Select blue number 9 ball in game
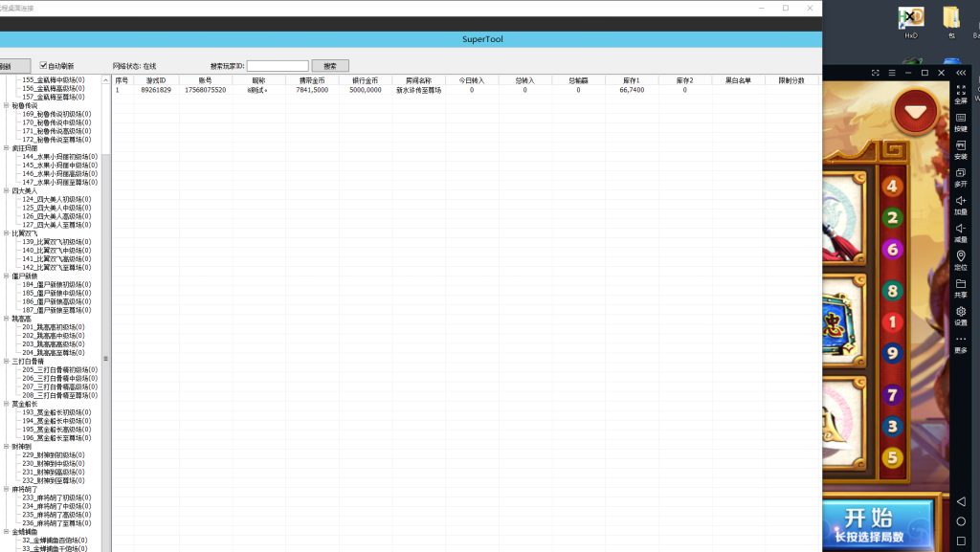This screenshot has height=552, width=980. coord(893,353)
